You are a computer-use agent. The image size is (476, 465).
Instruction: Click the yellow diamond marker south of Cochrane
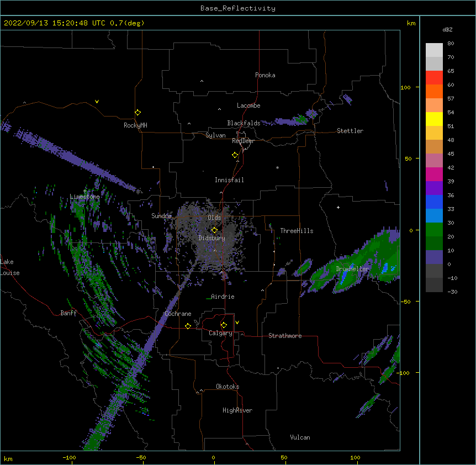[x=188, y=326]
